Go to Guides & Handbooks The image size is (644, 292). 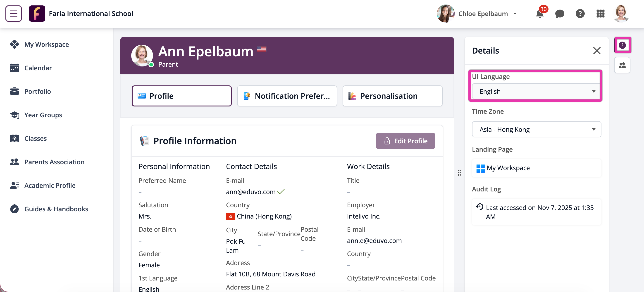pos(56,209)
